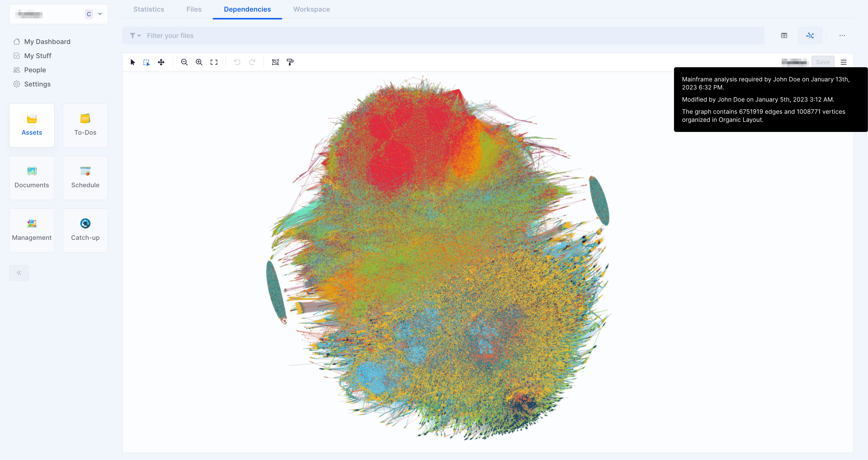Viewport: 868px width, 460px height.
Task: Select the pointer arrow tool
Action: point(132,62)
